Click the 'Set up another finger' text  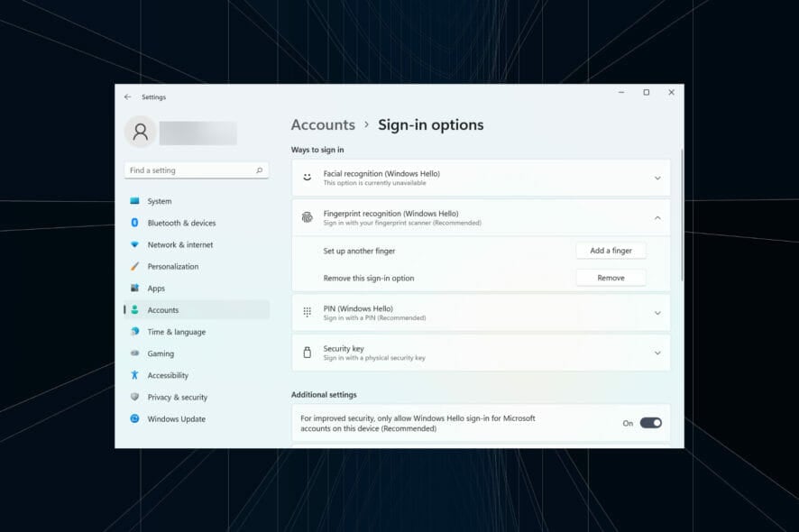pos(359,251)
